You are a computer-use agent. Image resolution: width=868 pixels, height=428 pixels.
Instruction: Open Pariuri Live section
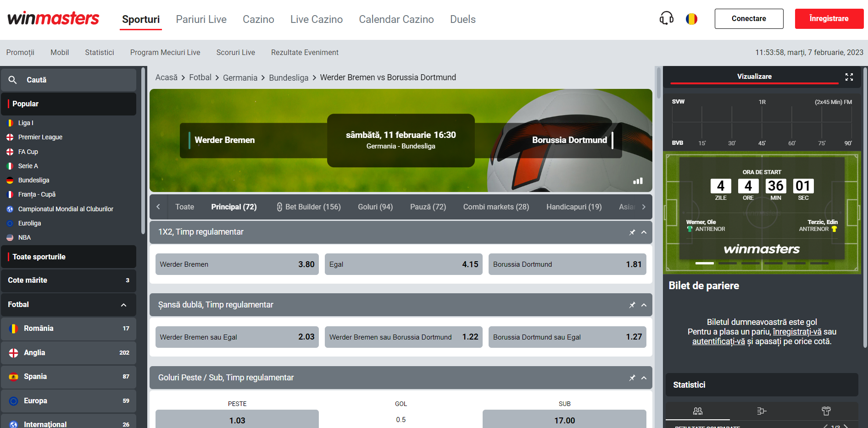coord(201,19)
